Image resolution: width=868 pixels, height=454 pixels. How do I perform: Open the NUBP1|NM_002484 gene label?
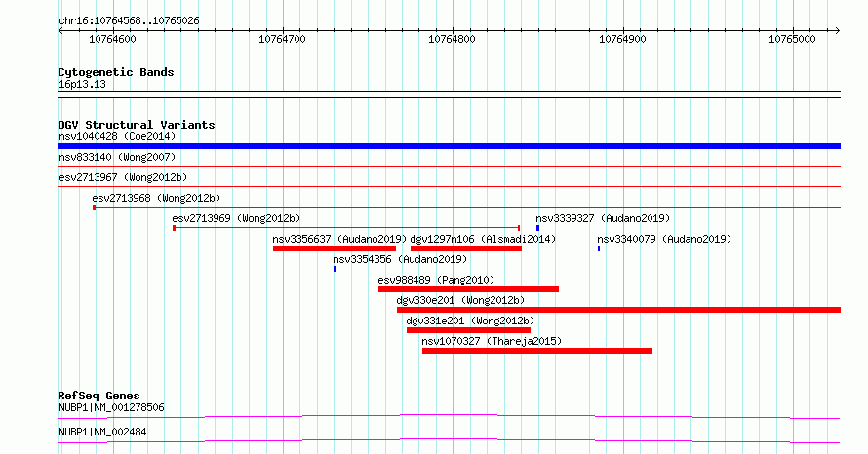click(102, 432)
